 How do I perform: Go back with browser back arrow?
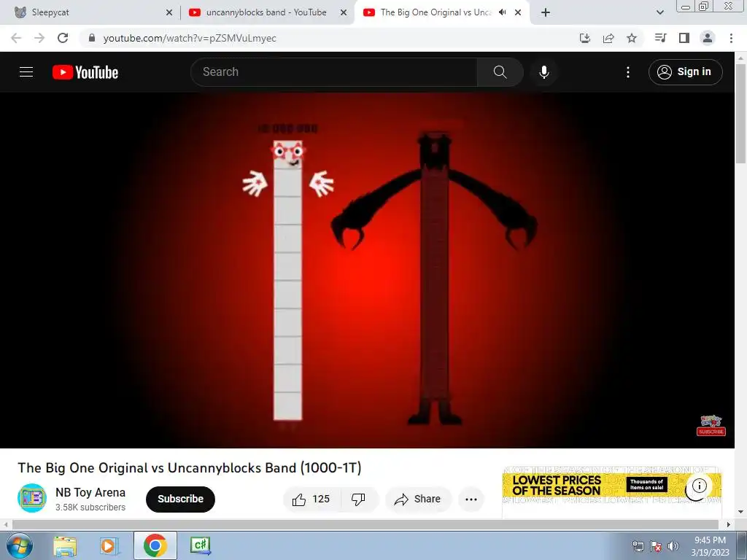16,38
